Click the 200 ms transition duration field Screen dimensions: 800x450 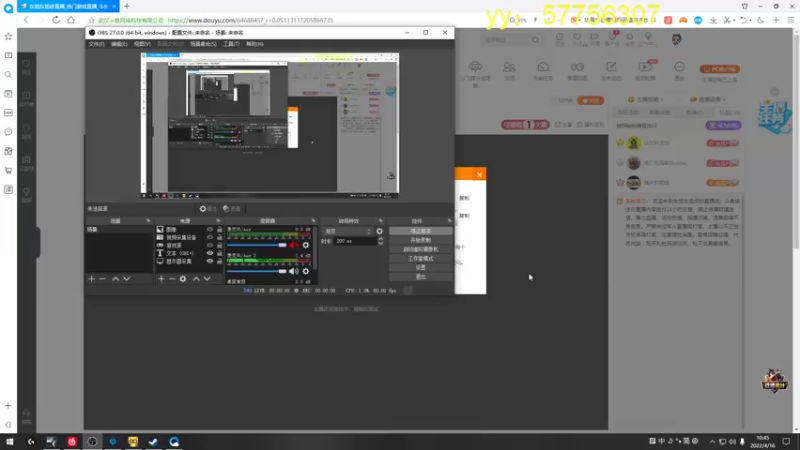click(355, 241)
